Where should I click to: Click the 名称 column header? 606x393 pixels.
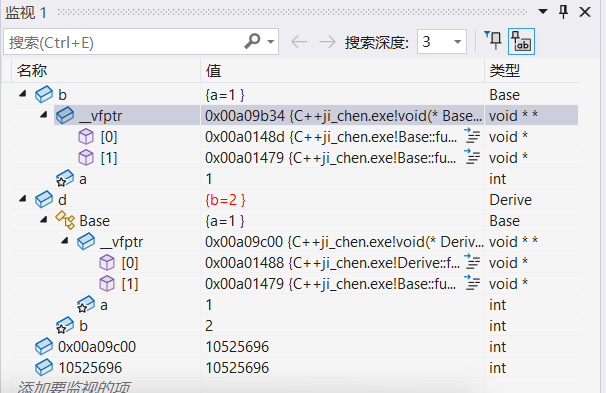(106, 70)
